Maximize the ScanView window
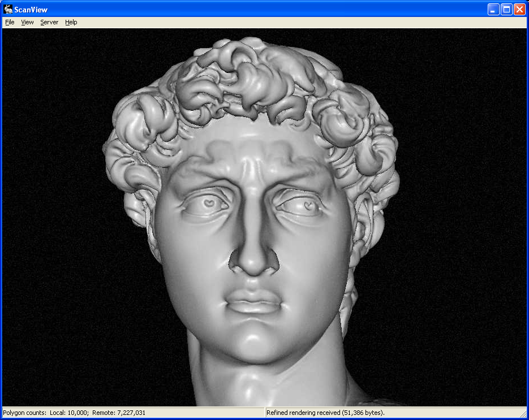The height and width of the screenshot is (420, 529). pos(506,9)
